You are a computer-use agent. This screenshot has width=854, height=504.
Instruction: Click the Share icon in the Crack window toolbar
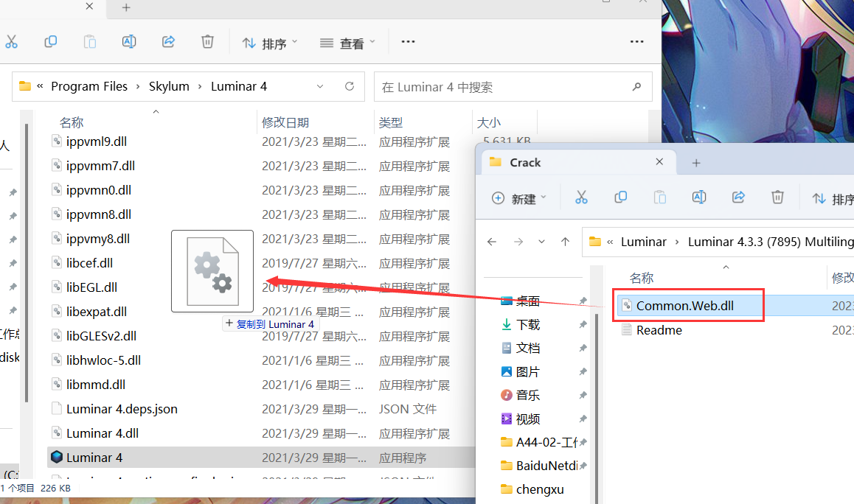pos(738,197)
